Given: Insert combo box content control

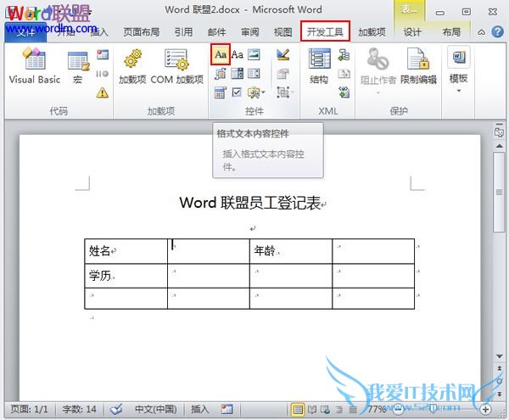Looking at the screenshot, I should (238, 74).
